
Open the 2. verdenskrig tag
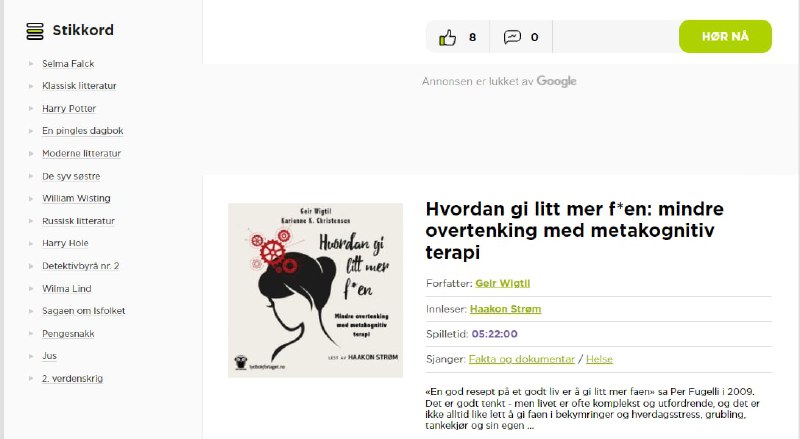click(x=72, y=378)
